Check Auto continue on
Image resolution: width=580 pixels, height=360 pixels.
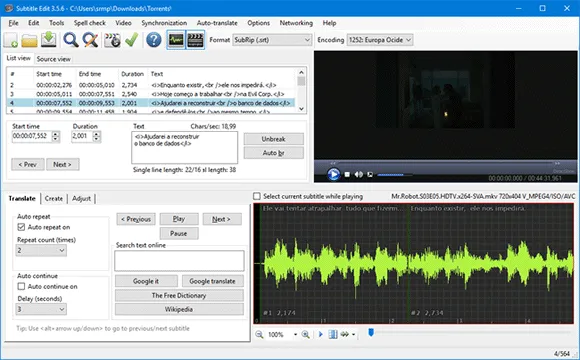click(x=21, y=286)
